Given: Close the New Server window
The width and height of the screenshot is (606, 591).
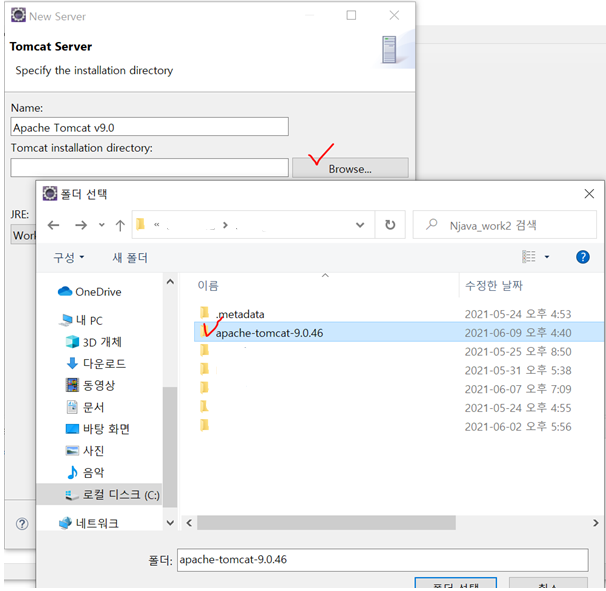Looking at the screenshot, I should coord(394,15).
